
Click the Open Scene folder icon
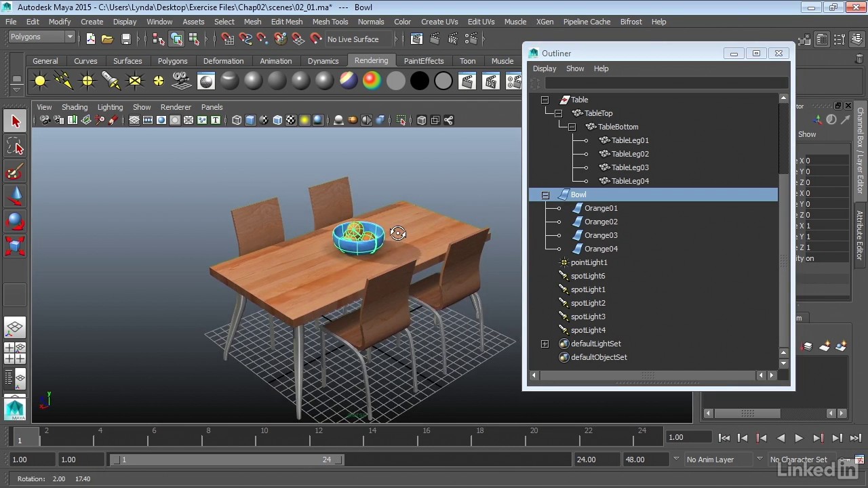pyautogui.click(x=107, y=39)
